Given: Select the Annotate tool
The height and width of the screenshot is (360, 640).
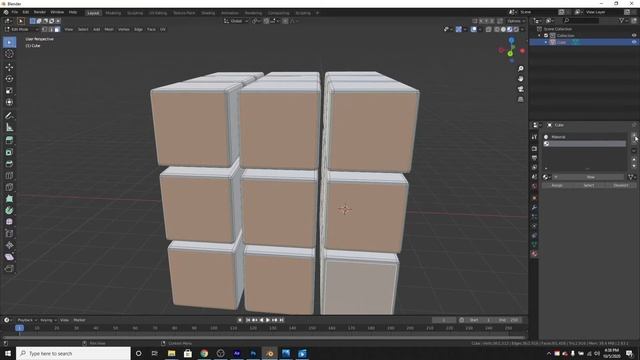Looking at the screenshot, I should tap(9, 116).
